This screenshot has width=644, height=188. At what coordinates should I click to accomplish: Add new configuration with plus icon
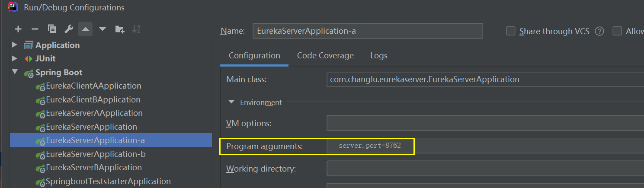click(18, 29)
